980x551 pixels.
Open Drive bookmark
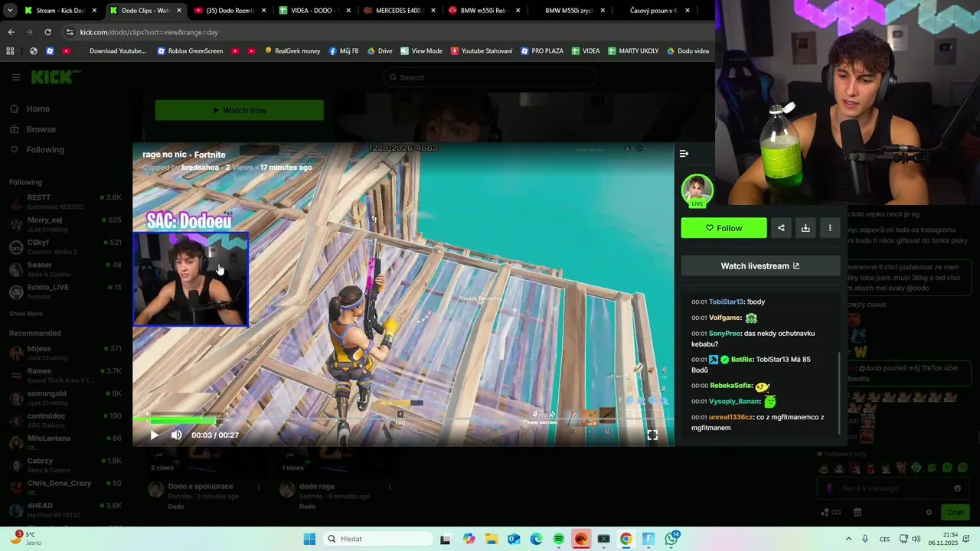coord(380,51)
